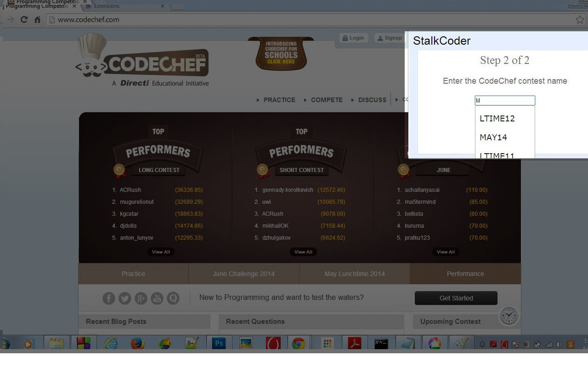The height and width of the screenshot is (368, 588).
Task: Open the DISCUSS menu
Action: 372,100
